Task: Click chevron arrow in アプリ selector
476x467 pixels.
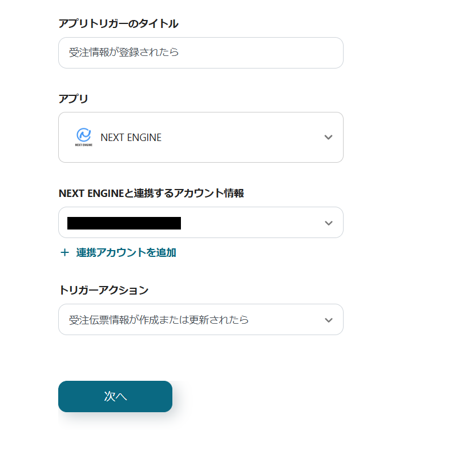Action: click(328, 137)
